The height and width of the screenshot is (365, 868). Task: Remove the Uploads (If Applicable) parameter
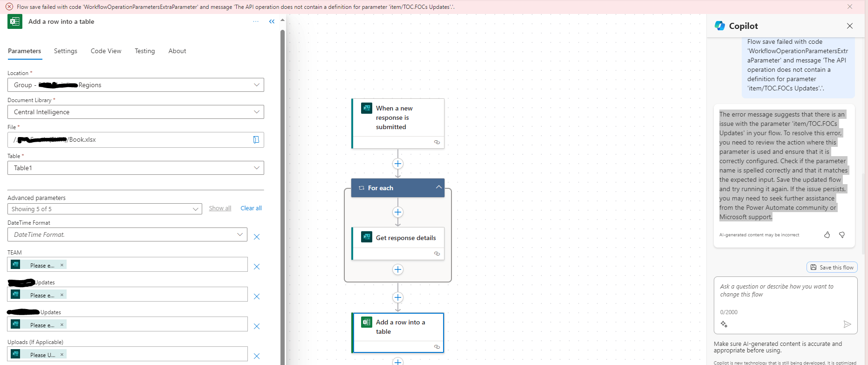pos(256,356)
